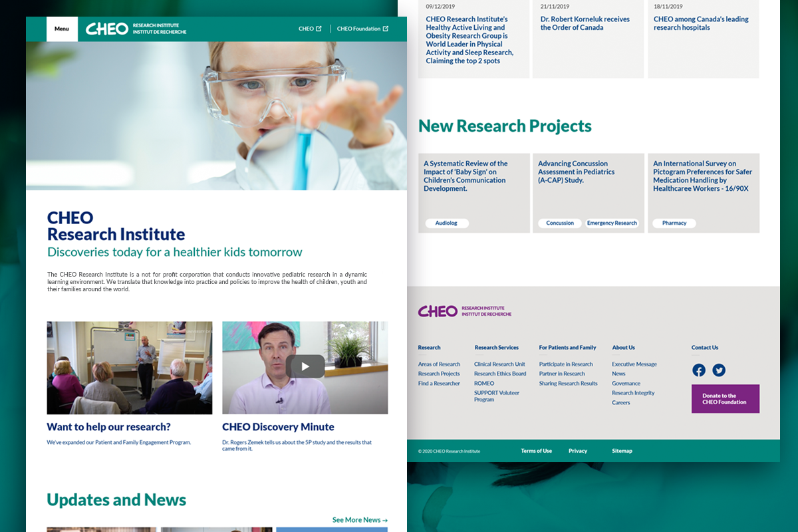Open footer 'For Patients and Family' heading
798x532 pixels.
tap(567, 348)
